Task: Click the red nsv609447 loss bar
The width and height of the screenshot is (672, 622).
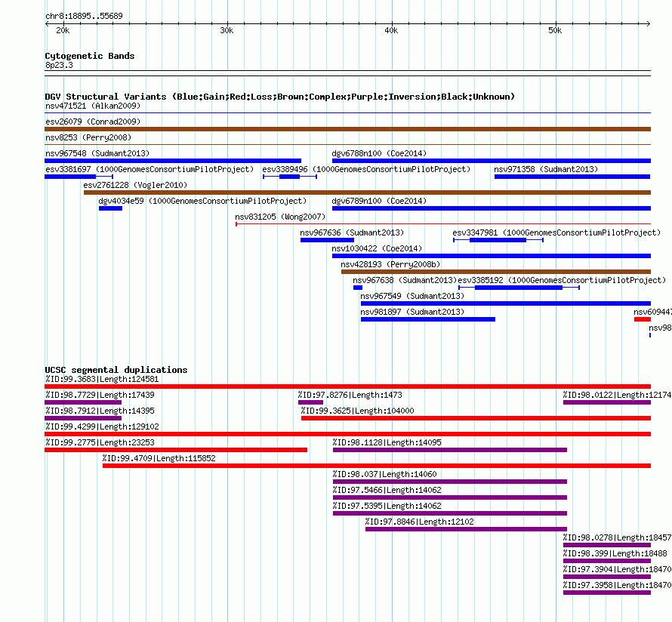Action: click(x=643, y=319)
